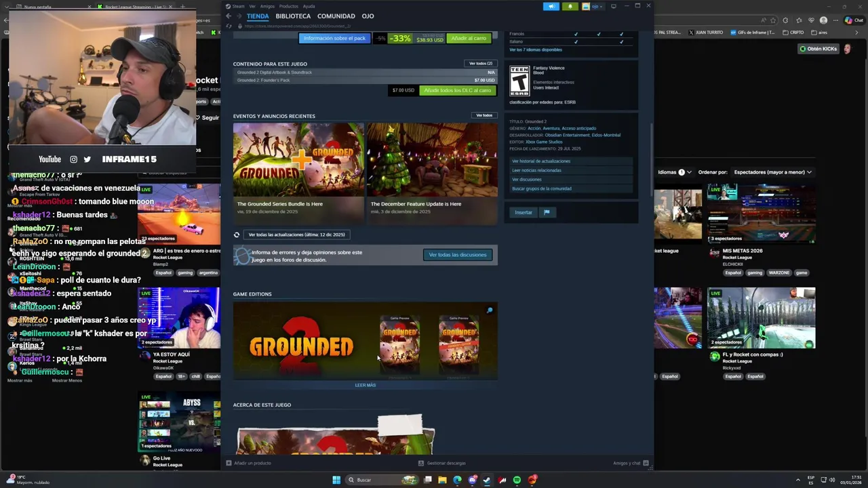Image resolution: width=868 pixels, height=488 pixels.
Task: Click Añadir al carro button
Action: coord(469,38)
